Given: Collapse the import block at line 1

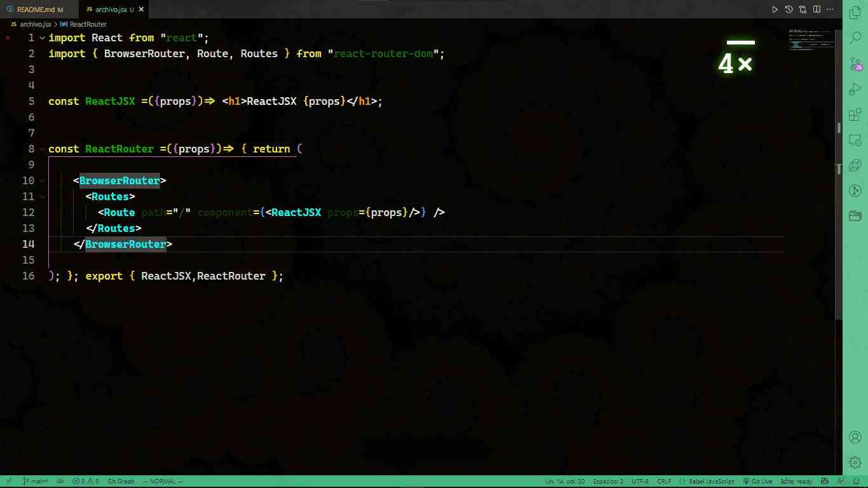Looking at the screenshot, I should 42,38.
